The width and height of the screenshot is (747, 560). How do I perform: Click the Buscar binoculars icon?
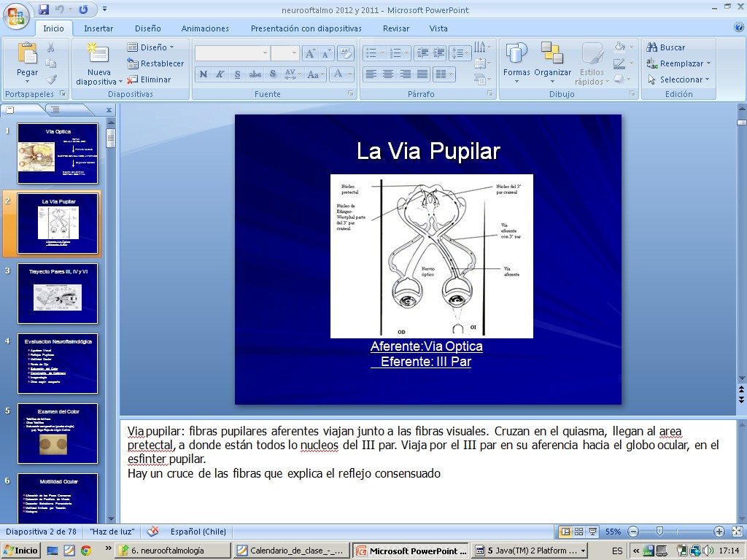pos(653,47)
